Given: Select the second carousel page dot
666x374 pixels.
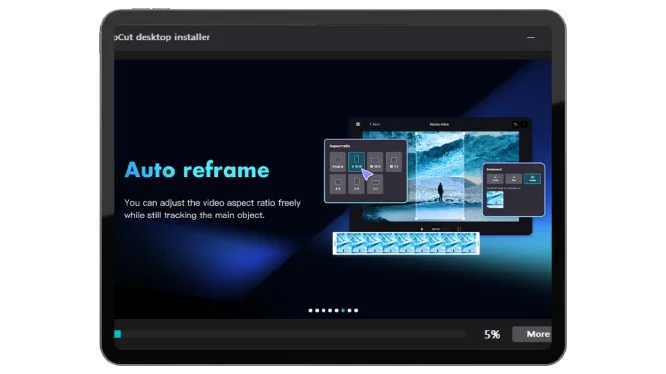Looking at the screenshot, I should (317, 310).
